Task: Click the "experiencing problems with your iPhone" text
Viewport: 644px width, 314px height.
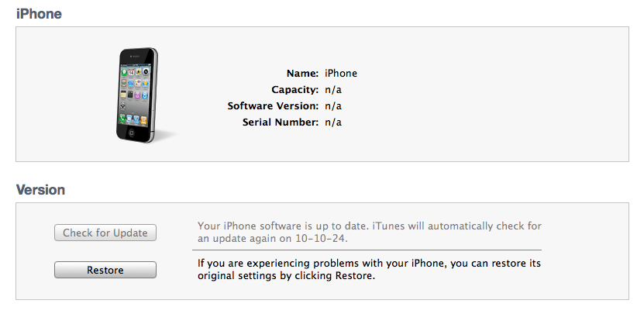Action: tap(310, 264)
